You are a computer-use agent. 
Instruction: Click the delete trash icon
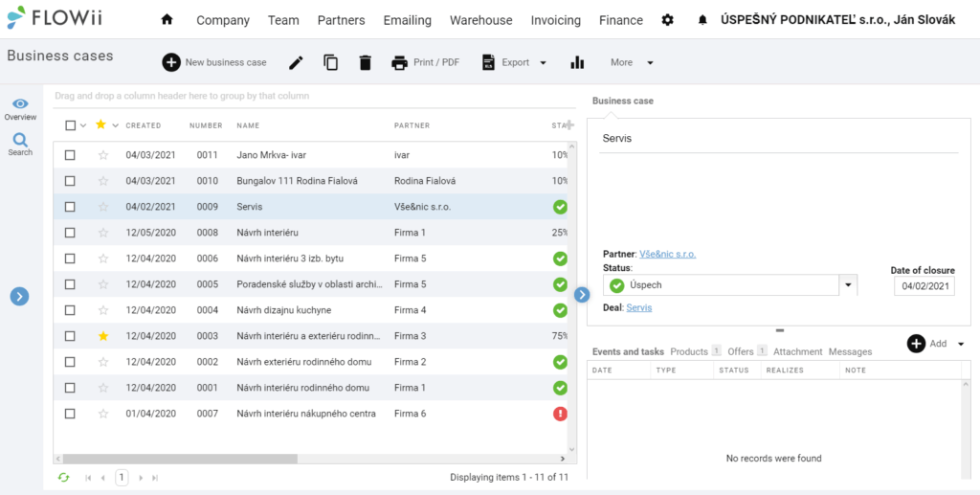(x=365, y=62)
